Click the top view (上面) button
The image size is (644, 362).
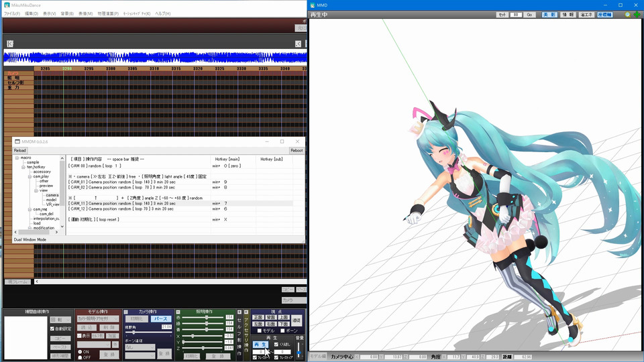[284, 317]
